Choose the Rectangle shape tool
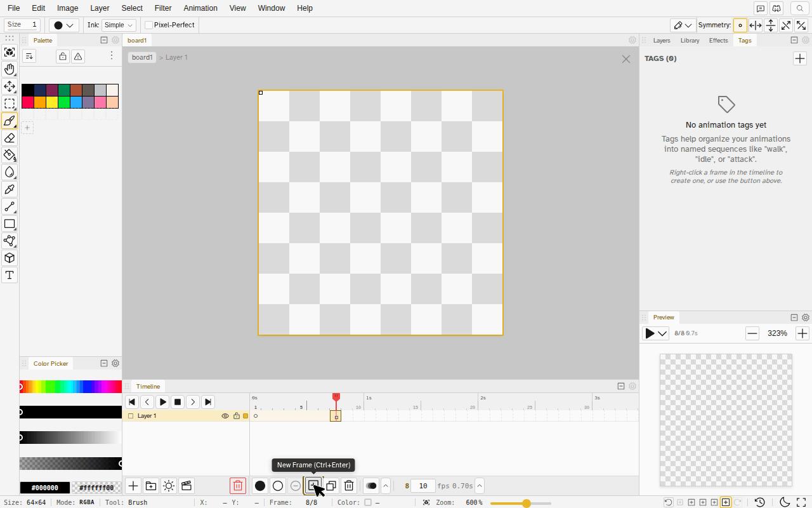The width and height of the screenshot is (812, 508). [x=10, y=224]
